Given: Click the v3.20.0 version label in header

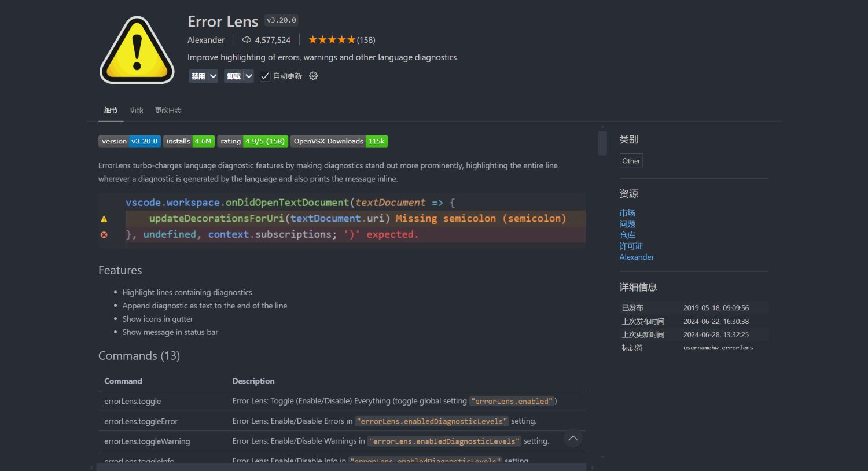Looking at the screenshot, I should coord(281,20).
